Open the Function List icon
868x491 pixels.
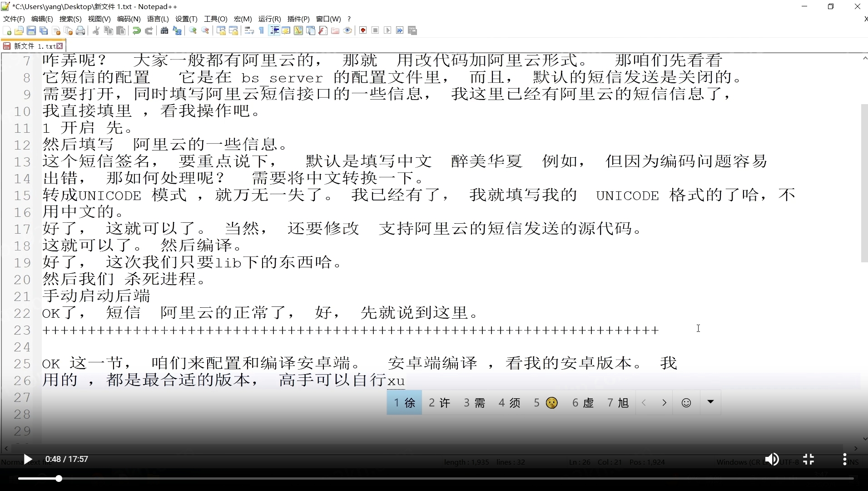323,30
